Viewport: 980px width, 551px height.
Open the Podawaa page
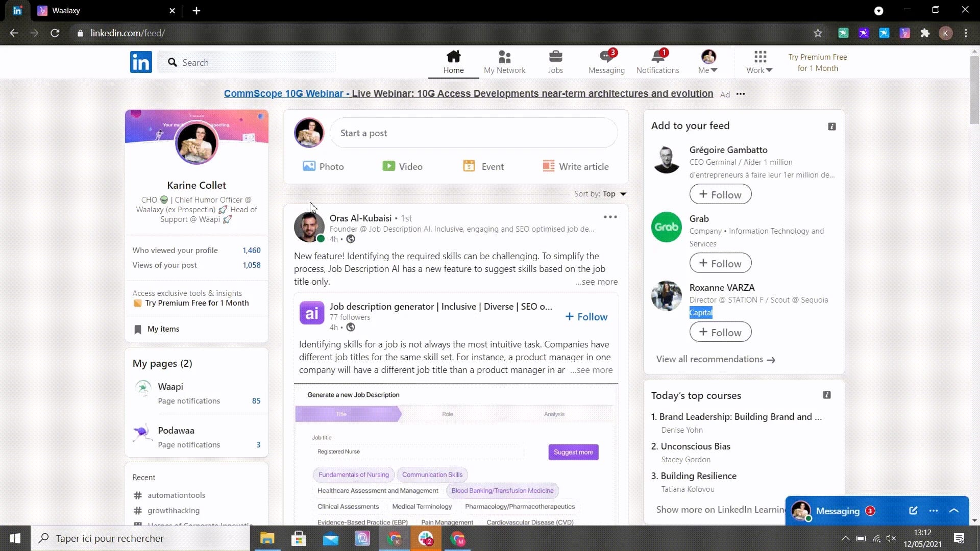[x=176, y=431]
